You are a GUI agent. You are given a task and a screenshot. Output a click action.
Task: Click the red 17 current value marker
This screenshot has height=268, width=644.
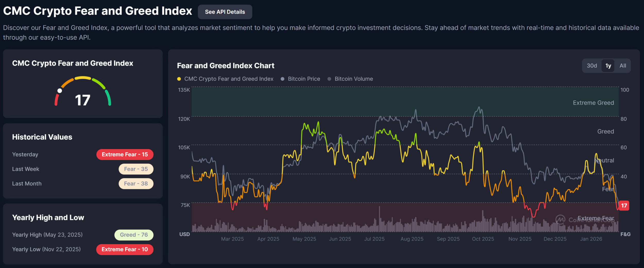point(624,206)
